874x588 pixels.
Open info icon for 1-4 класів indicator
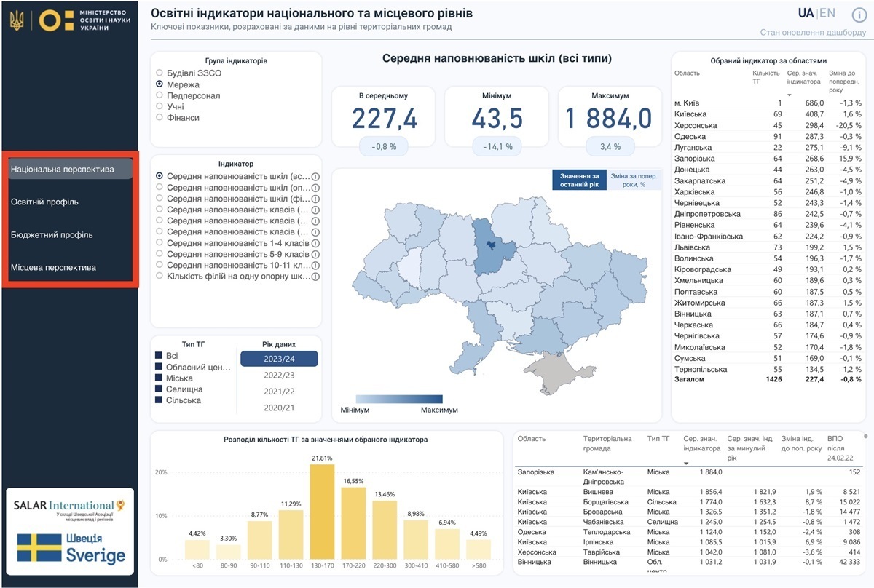point(316,243)
